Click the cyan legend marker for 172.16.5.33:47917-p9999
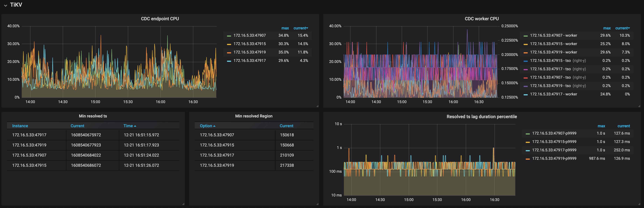The image size is (644, 208). coord(528,150)
